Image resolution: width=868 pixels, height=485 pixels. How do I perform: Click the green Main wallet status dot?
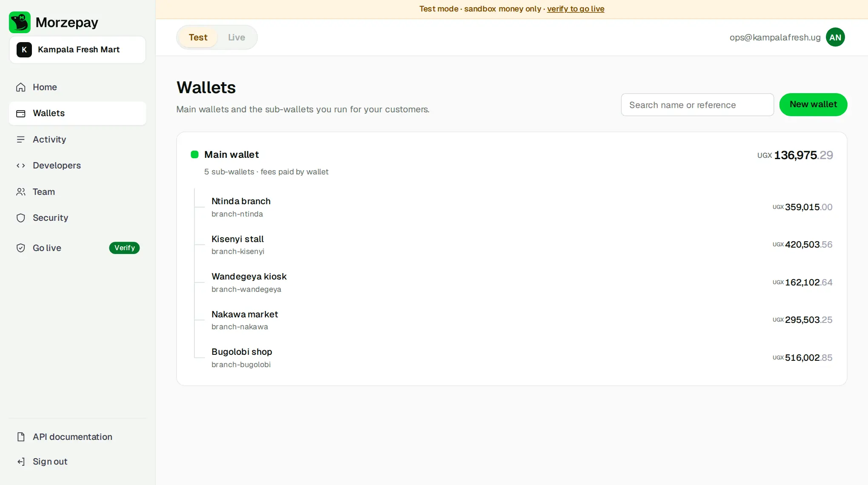[x=194, y=154]
